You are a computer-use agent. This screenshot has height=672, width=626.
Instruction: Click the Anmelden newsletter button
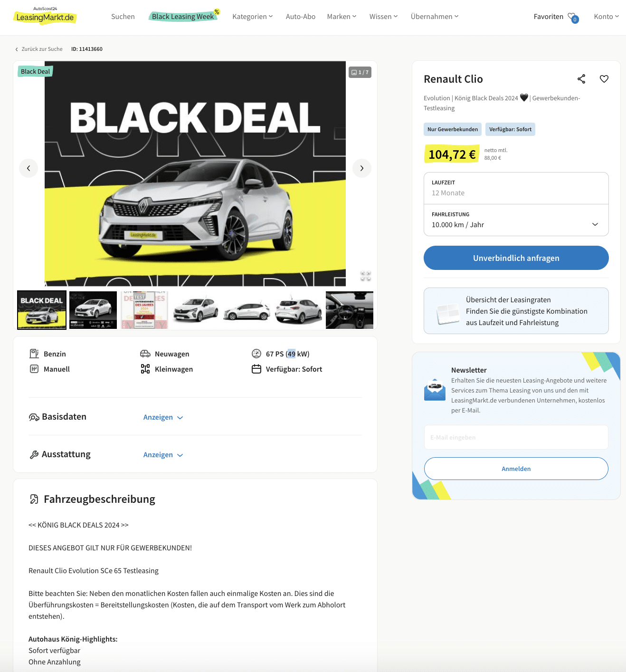516,469
